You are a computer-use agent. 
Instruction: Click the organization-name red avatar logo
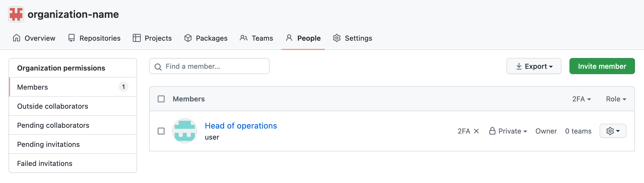[16, 14]
